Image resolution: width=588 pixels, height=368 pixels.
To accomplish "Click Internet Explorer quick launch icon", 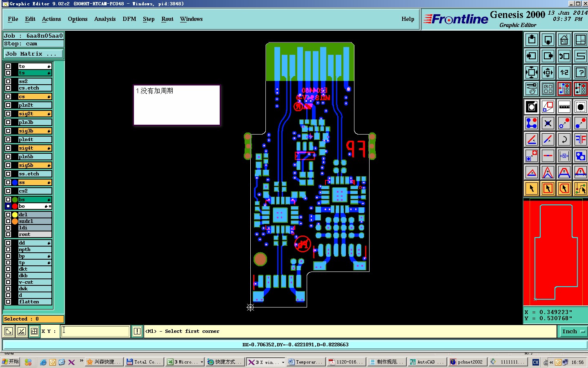I will [x=43, y=362].
